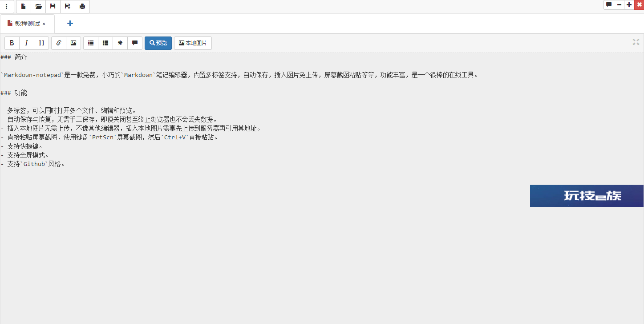Switch to the 教程测试 tab
Viewport: 644px width, 324px height.
(27, 24)
